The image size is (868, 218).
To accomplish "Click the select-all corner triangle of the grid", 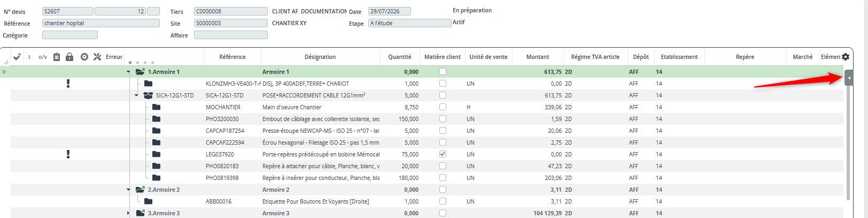I will point(6,62).
